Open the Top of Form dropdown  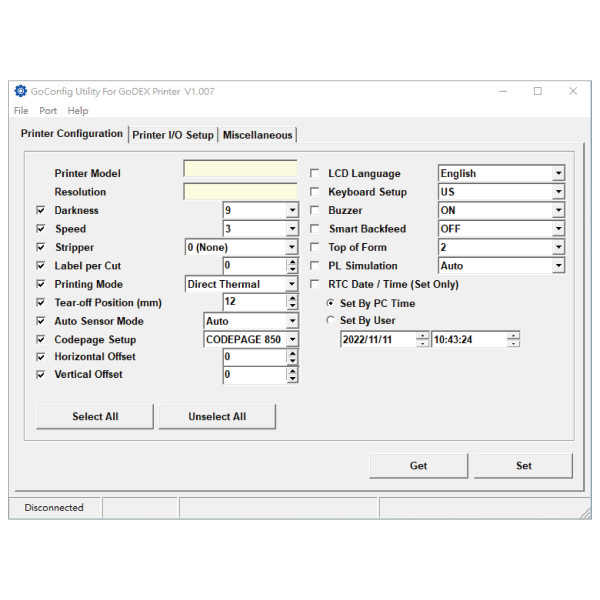coord(558,247)
